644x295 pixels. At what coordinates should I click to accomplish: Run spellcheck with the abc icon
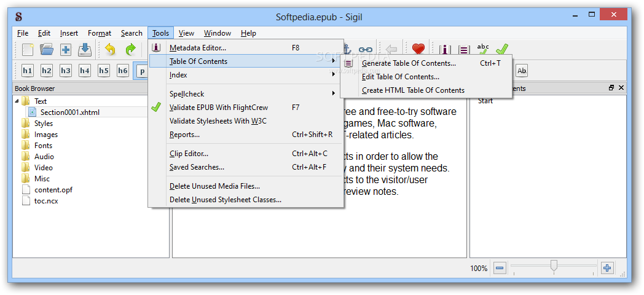[483, 49]
